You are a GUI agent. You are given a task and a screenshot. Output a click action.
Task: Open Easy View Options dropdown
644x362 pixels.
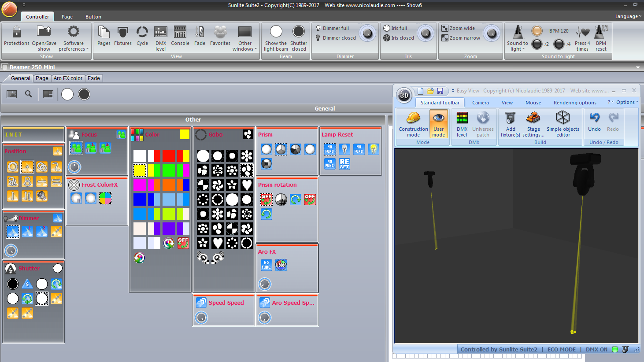point(627,102)
